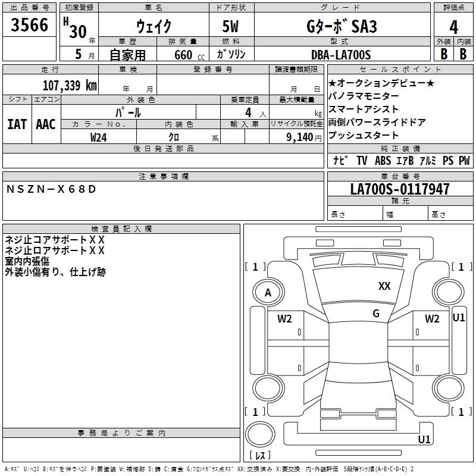Screen dimensions: 476x476
Task: Select the エアB equipment entry
Action: [405, 160]
